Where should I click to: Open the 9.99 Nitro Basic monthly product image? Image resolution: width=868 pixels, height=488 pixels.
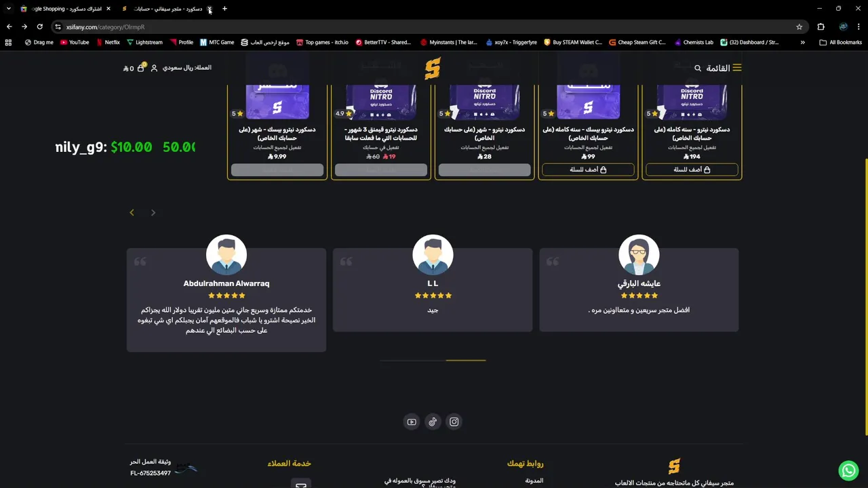point(277,102)
